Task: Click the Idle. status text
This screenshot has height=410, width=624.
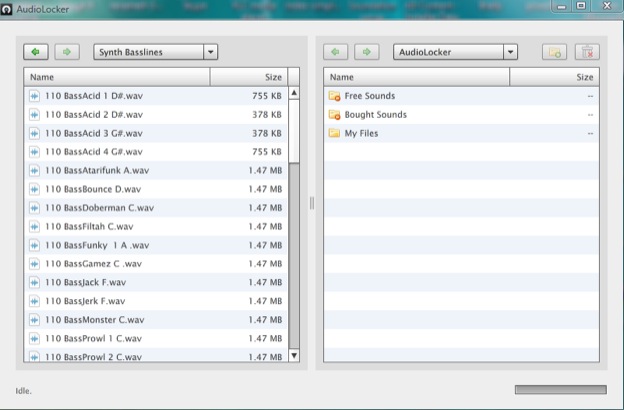Action: tap(23, 391)
